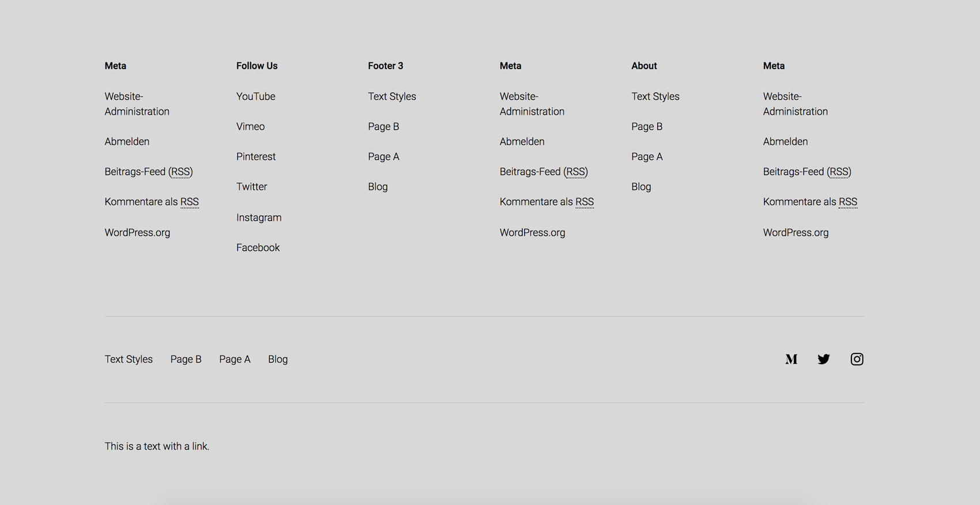Click Text Styles in bottom footer menu

point(129,359)
